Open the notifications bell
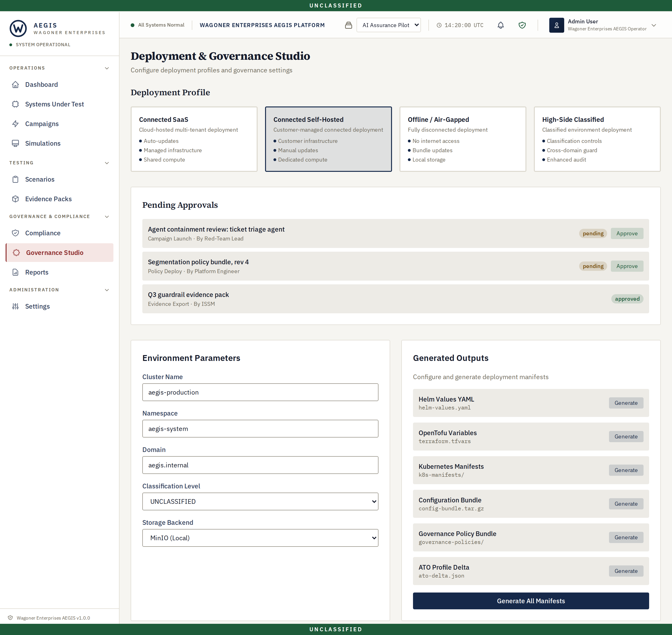672x635 pixels. 501,25
